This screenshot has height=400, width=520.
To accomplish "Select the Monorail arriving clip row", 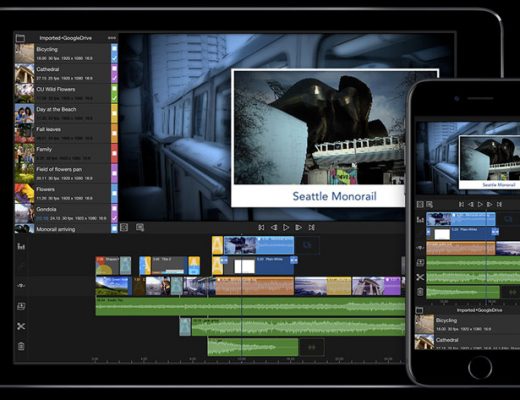I will [x=66, y=229].
